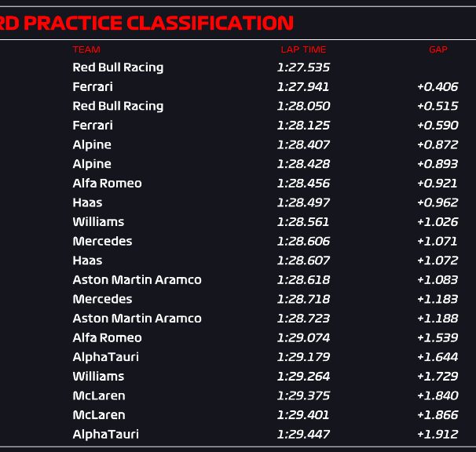476x452 pixels.
Task: Click the fastest lap time 1:27.535
Action: (303, 67)
